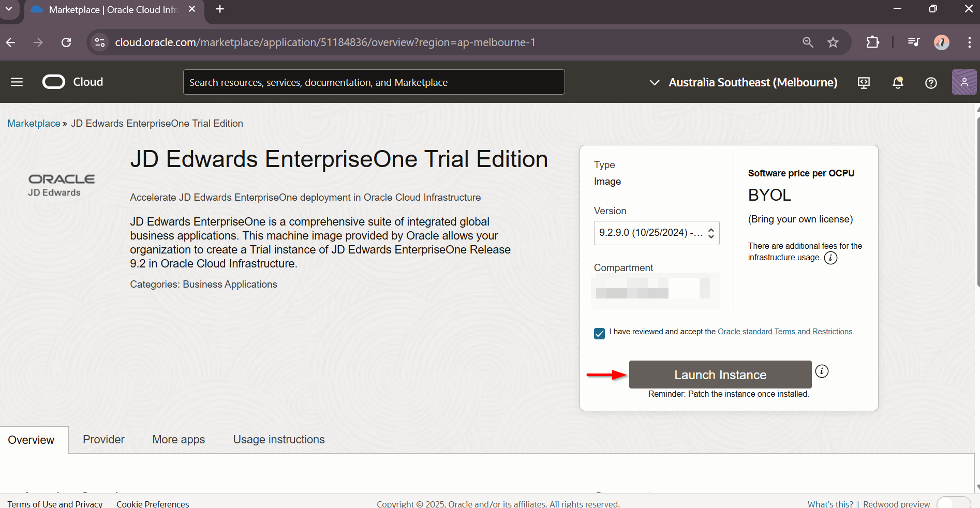Open the Marketplace breadcrumb link

[33, 123]
